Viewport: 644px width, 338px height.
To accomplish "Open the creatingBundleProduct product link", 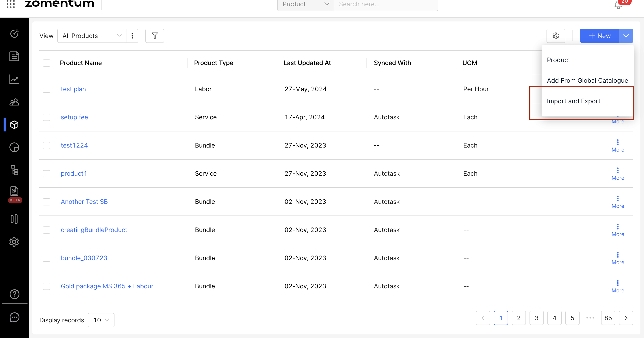I will pos(94,230).
